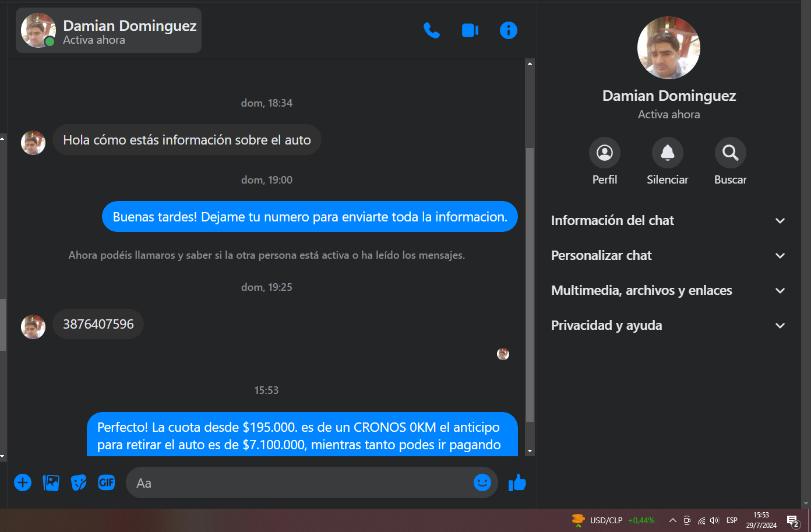Open more actions with the plus icon

[23, 482]
